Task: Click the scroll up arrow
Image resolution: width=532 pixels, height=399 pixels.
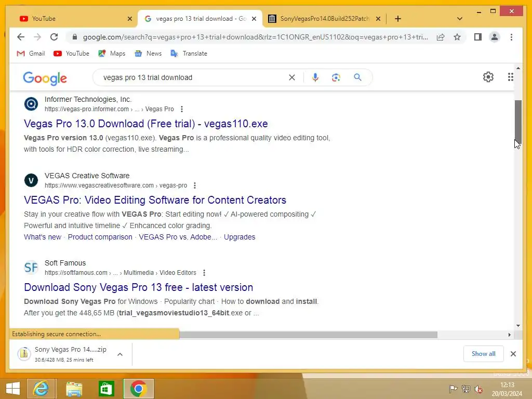Action: coord(518,68)
